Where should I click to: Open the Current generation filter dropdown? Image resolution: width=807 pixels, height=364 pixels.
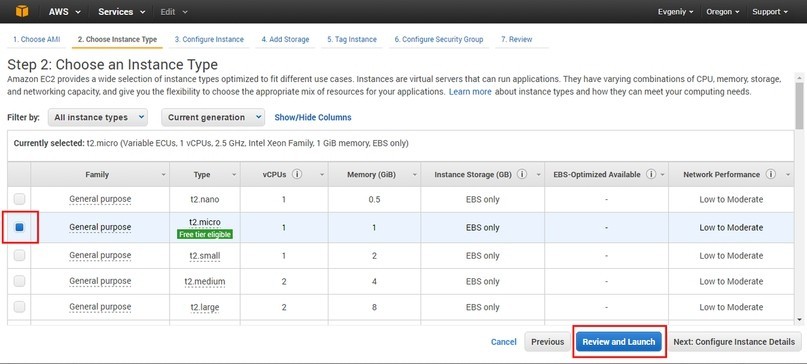pyautogui.click(x=213, y=117)
